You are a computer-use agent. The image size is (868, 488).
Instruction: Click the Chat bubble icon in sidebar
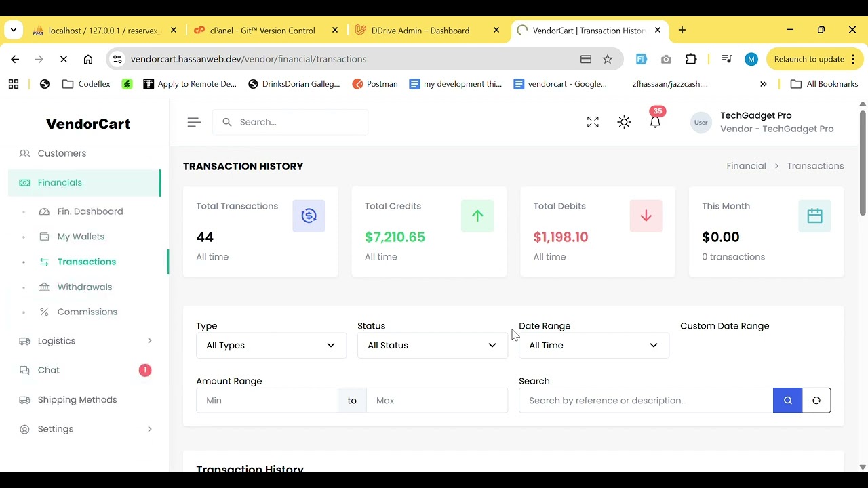24,370
